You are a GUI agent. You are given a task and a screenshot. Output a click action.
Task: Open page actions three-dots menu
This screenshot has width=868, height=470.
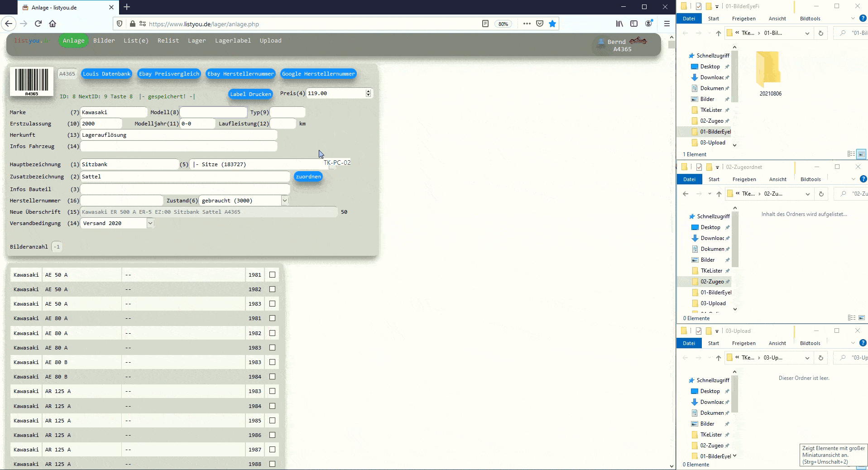pyautogui.click(x=527, y=24)
